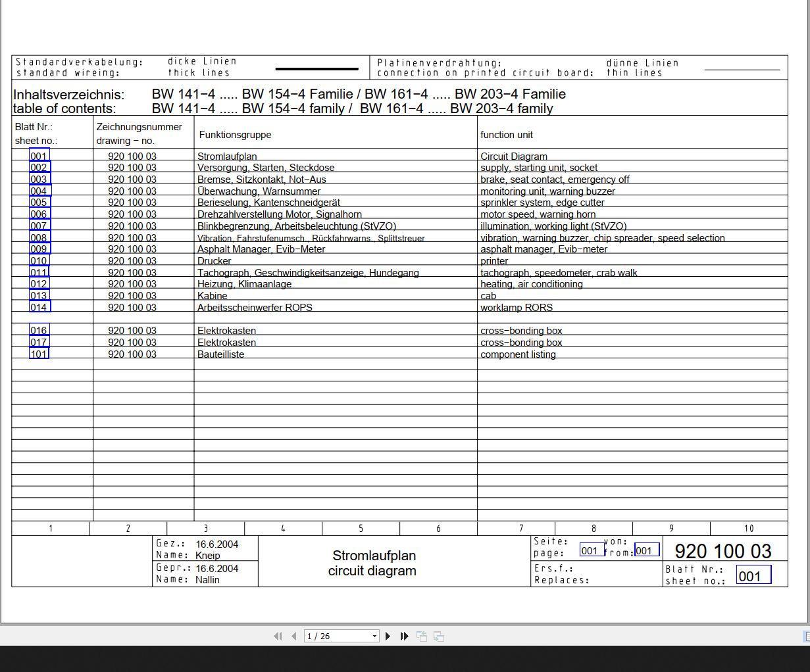Select the text 'supply, starting unit, socket'
This screenshot has height=672, width=810.
[539, 168]
